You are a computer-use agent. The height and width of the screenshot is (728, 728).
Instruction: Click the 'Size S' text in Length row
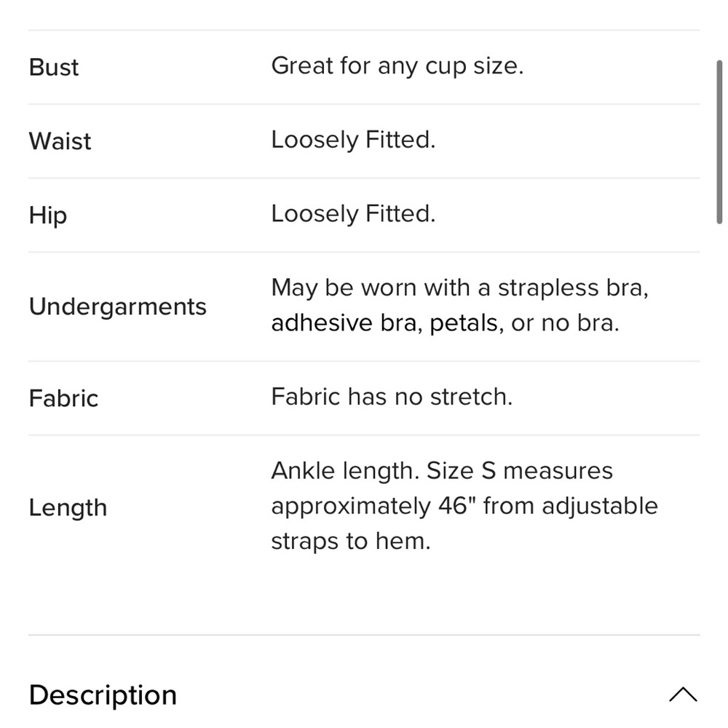tap(462, 471)
